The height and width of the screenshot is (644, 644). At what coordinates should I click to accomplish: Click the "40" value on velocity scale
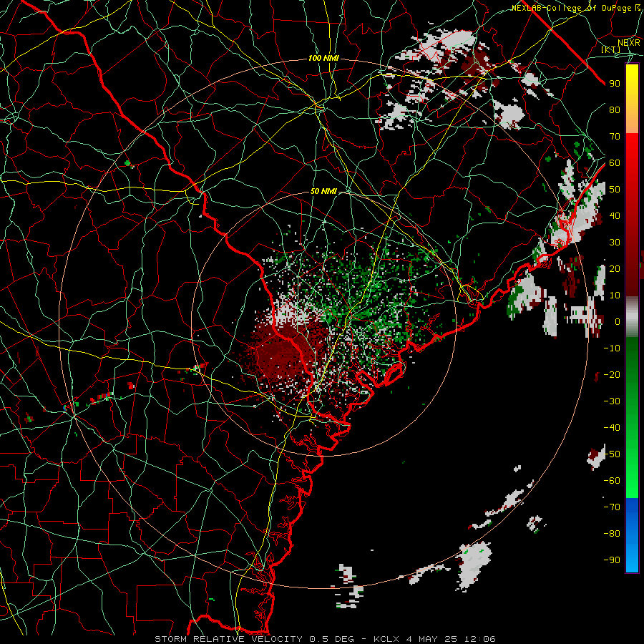pyautogui.click(x=615, y=216)
